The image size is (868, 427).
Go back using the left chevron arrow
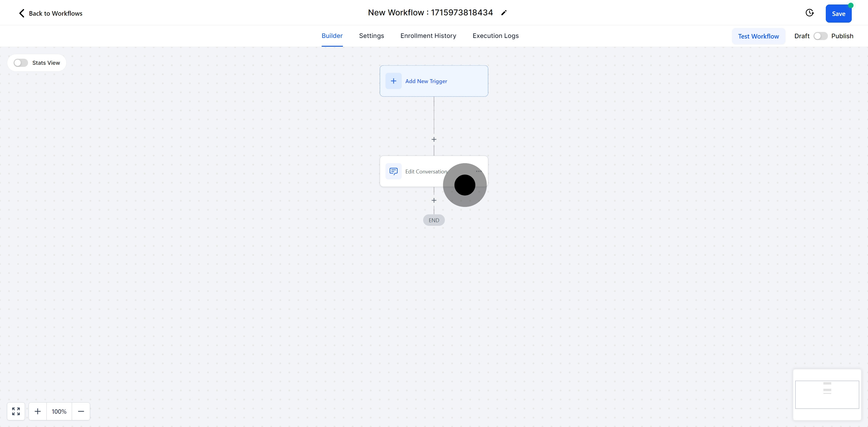(22, 13)
